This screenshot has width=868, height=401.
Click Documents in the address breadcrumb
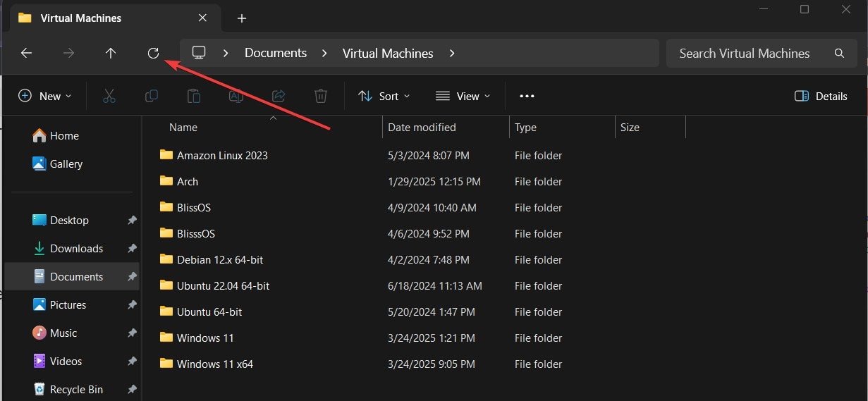pyautogui.click(x=275, y=54)
